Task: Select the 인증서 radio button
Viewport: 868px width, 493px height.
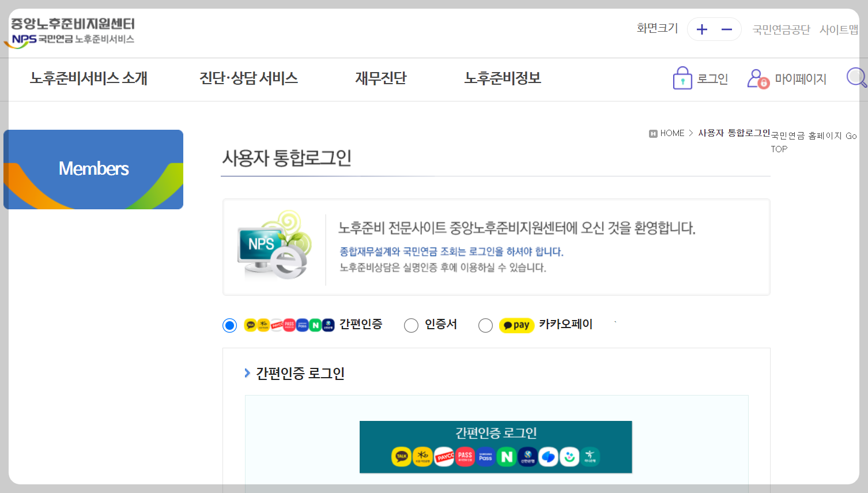Action: [x=411, y=325]
